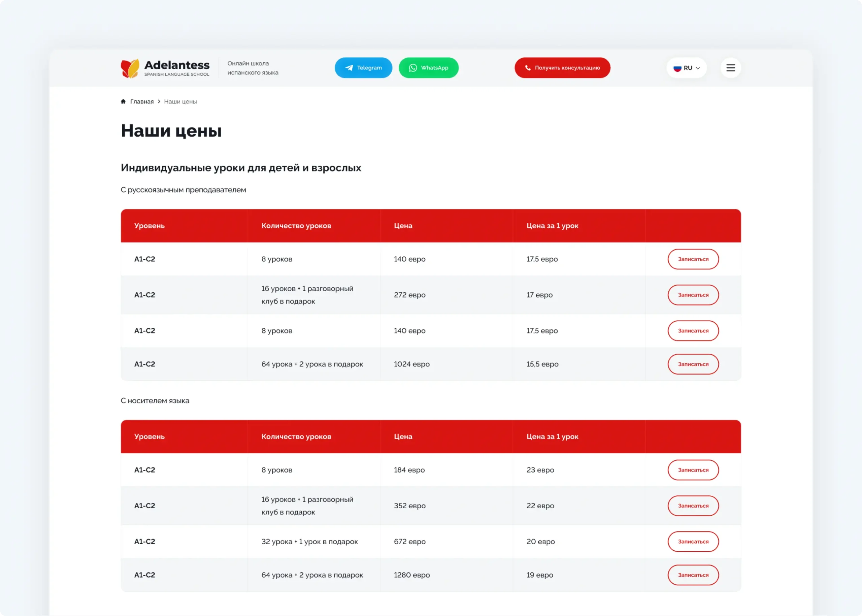862x616 pixels.
Task: Click Записаться for 8 уроков at 140 евро
Action: (693, 259)
